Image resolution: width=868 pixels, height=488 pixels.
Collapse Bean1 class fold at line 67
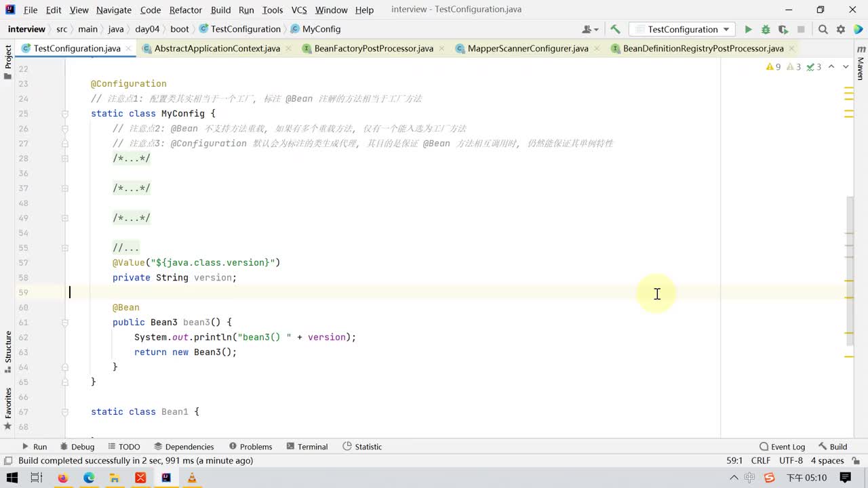(x=66, y=412)
